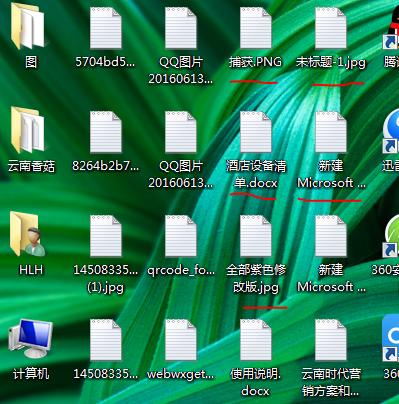Select the qrcode_fo... file icon
Screen dimensions: 399x404
click(x=181, y=236)
